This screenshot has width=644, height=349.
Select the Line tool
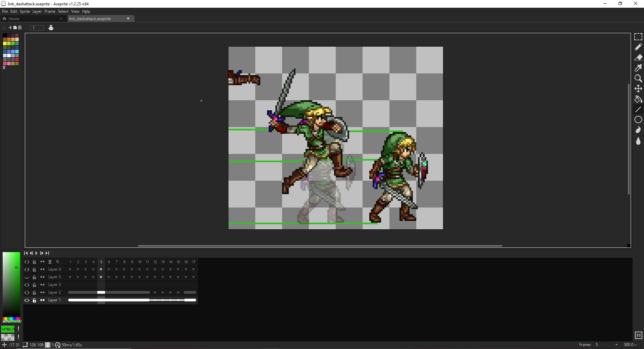638,109
